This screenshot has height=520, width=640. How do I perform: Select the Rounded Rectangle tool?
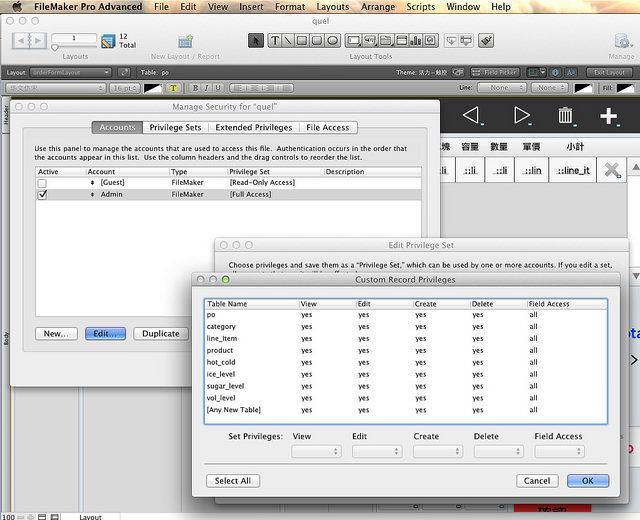pos(317,40)
